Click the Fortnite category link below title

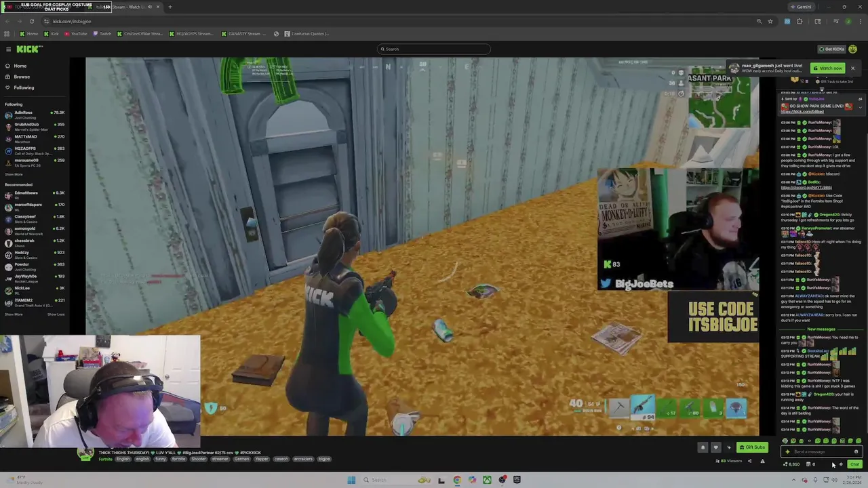105,459
